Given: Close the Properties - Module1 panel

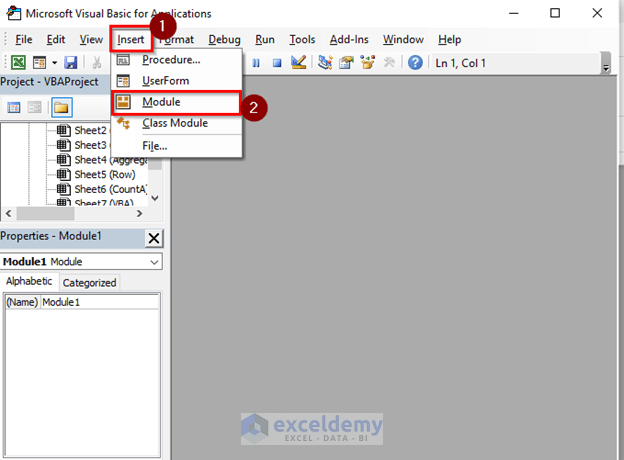Looking at the screenshot, I should click(x=154, y=238).
